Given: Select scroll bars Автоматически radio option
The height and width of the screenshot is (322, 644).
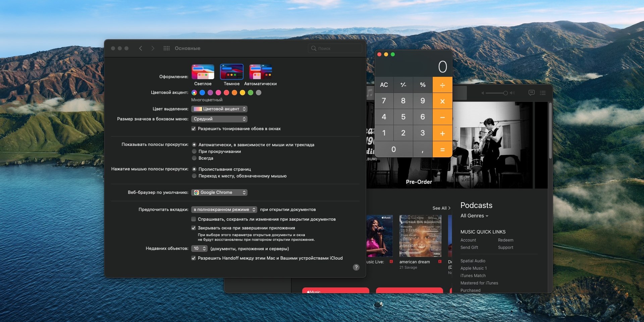Looking at the screenshot, I should 194,145.
